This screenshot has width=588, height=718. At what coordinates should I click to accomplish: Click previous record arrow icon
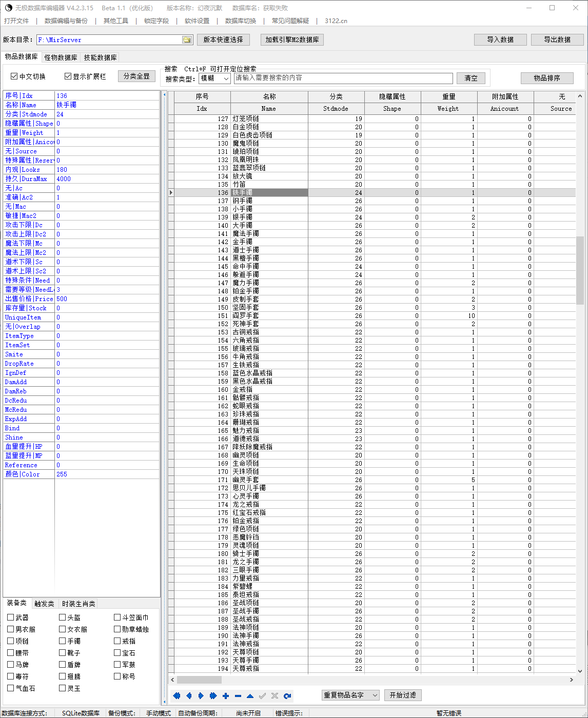(x=189, y=696)
